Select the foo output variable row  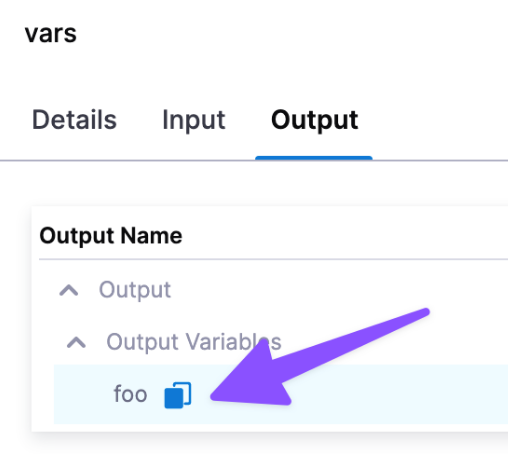[x=281, y=394]
